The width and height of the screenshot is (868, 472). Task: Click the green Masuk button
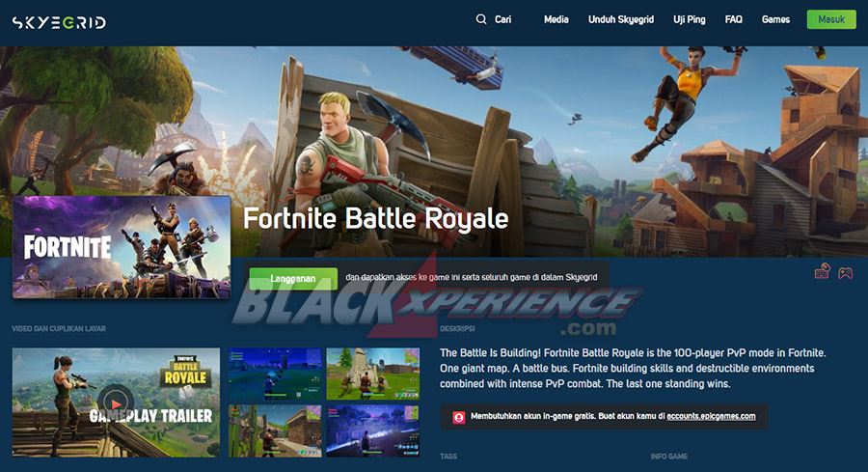pyautogui.click(x=831, y=19)
